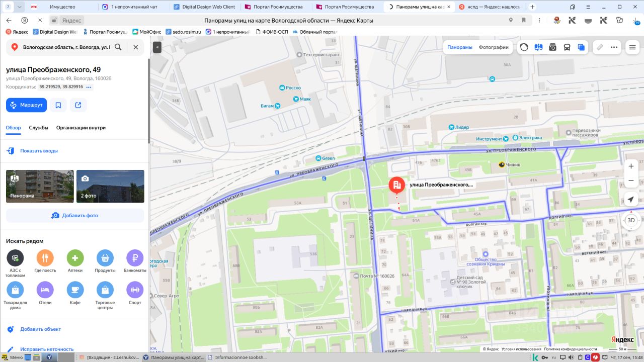Zoom out with the minus button
Viewport: 644px width, 362px height.
point(631,180)
